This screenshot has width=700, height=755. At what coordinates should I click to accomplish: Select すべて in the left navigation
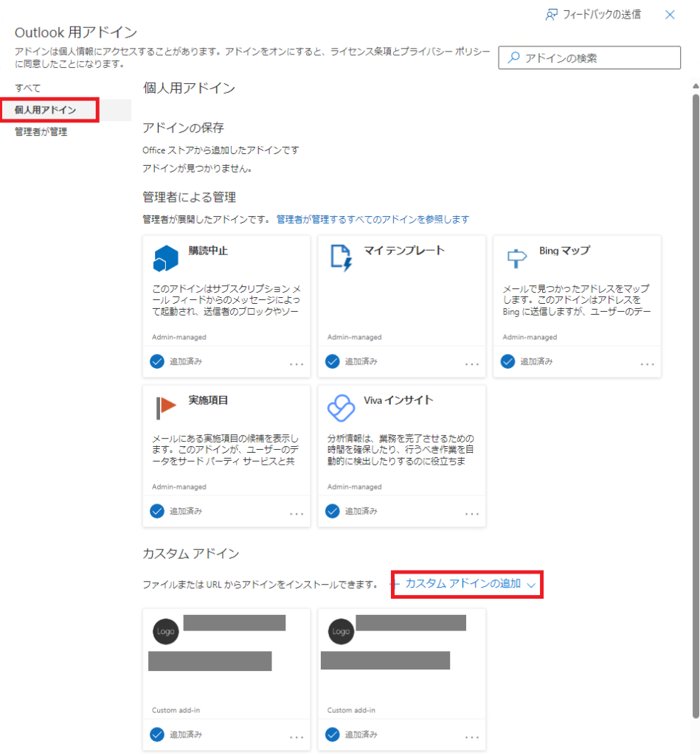coord(28,88)
